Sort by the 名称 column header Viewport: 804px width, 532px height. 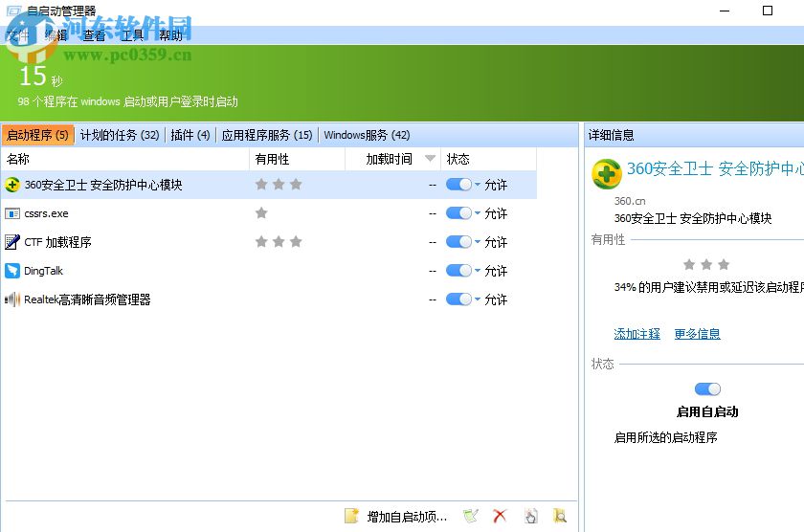click(x=125, y=159)
